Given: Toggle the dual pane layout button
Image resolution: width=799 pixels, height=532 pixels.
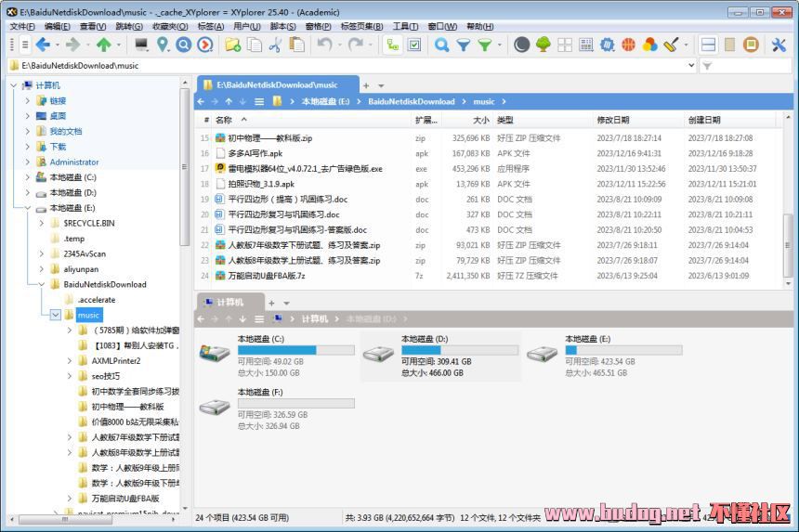Looking at the screenshot, I should coord(708,45).
